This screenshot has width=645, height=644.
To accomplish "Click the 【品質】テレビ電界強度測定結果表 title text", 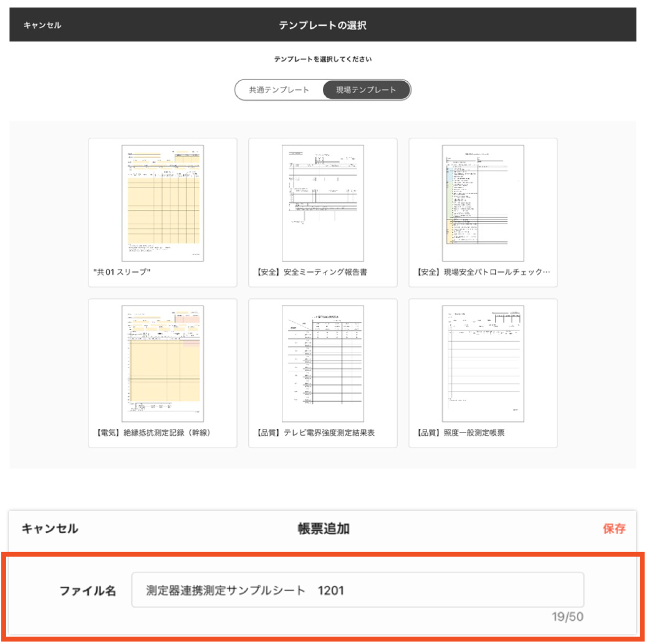I will (315, 432).
